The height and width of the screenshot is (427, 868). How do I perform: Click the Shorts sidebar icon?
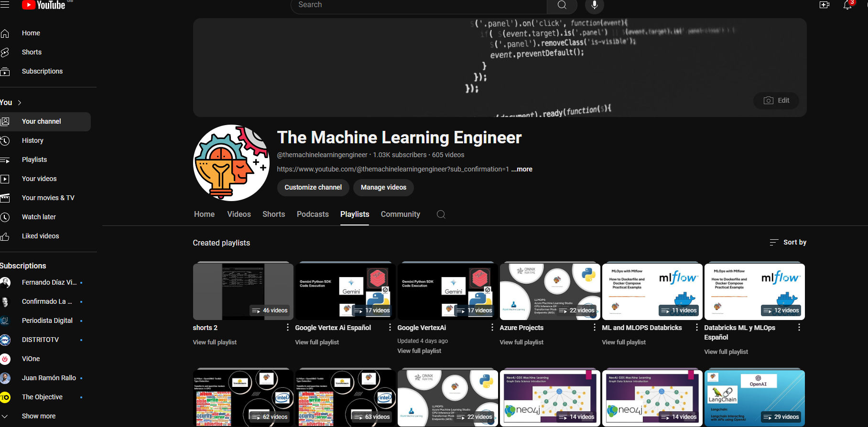point(5,52)
